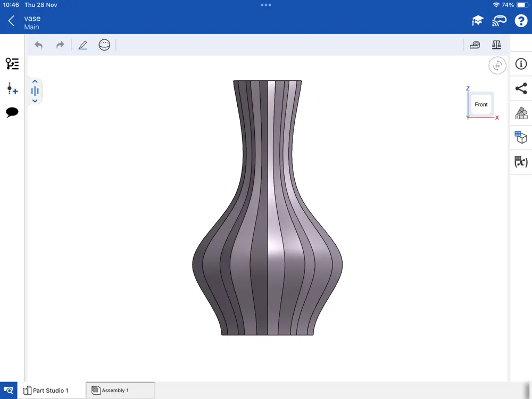Image resolution: width=532 pixels, height=399 pixels.
Task: Open the Learning Center graduation cap
Action: (x=477, y=21)
